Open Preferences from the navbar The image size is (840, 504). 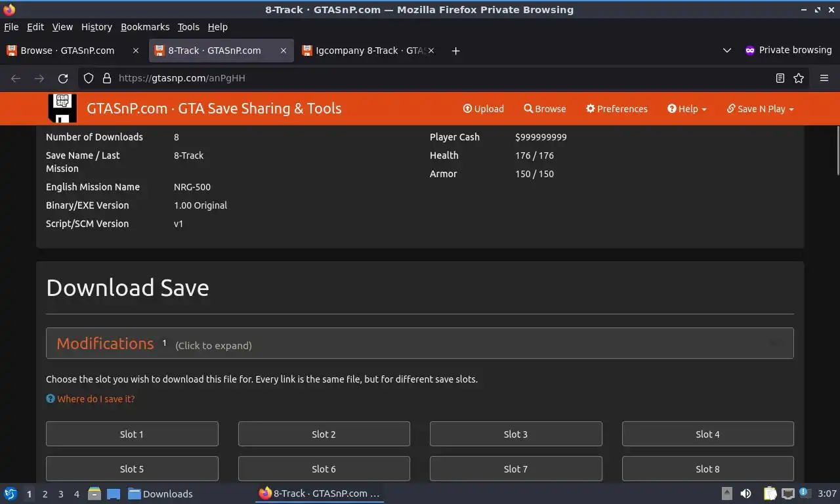click(617, 109)
